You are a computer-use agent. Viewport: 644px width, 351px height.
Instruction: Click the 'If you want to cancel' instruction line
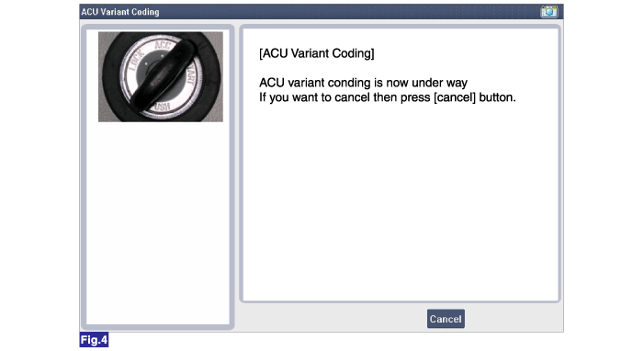tap(388, 97)
